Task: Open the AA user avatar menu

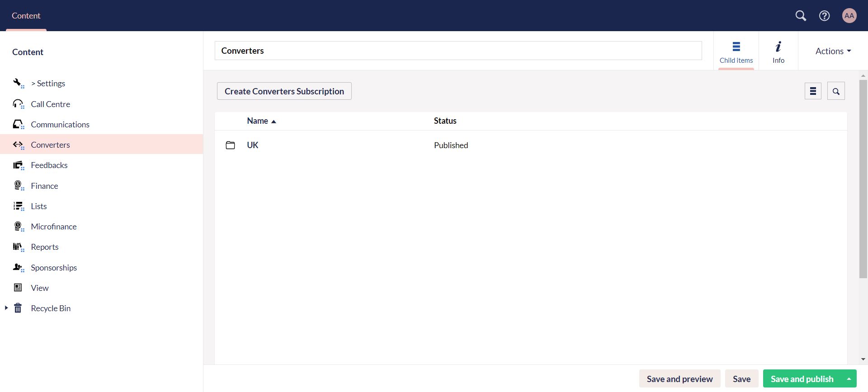Action: pos(849,16)
